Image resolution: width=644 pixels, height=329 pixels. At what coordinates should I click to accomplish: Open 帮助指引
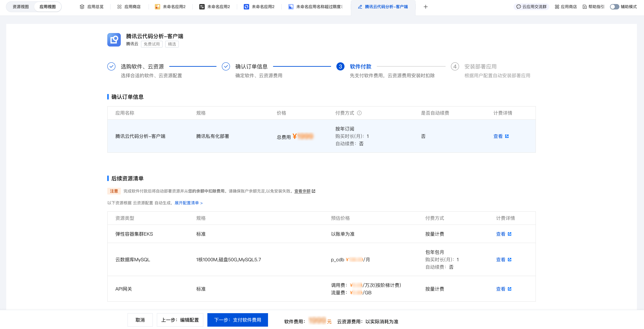point(593,7)
